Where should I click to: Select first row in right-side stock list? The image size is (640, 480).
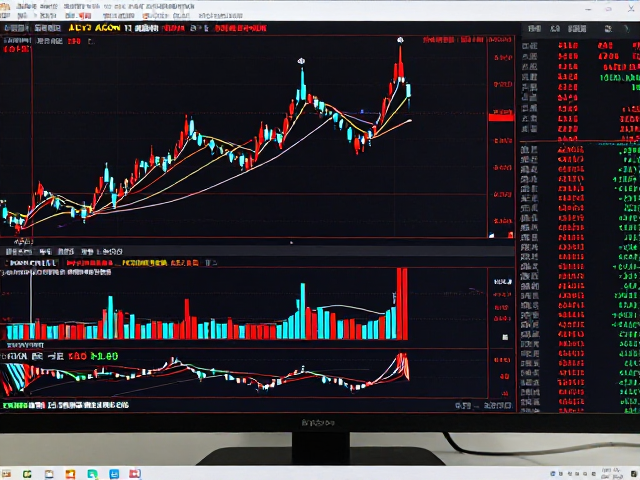(580, 45)
